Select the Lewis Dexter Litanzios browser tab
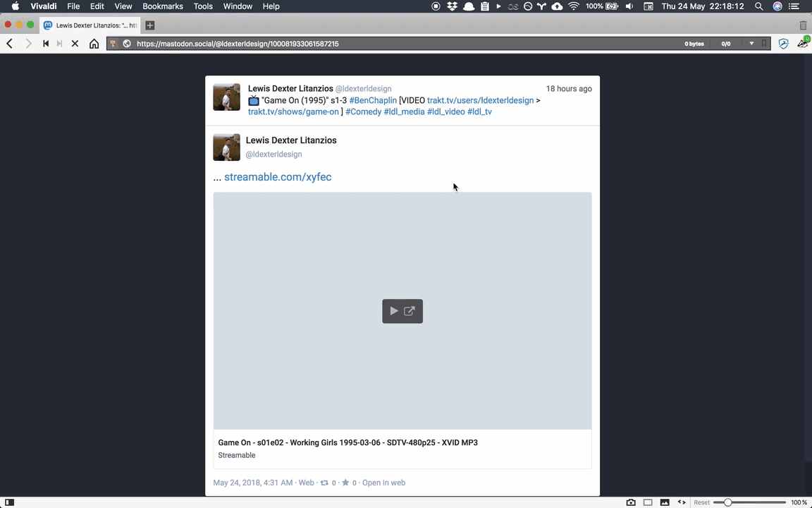812x508 pixels. 90,25
